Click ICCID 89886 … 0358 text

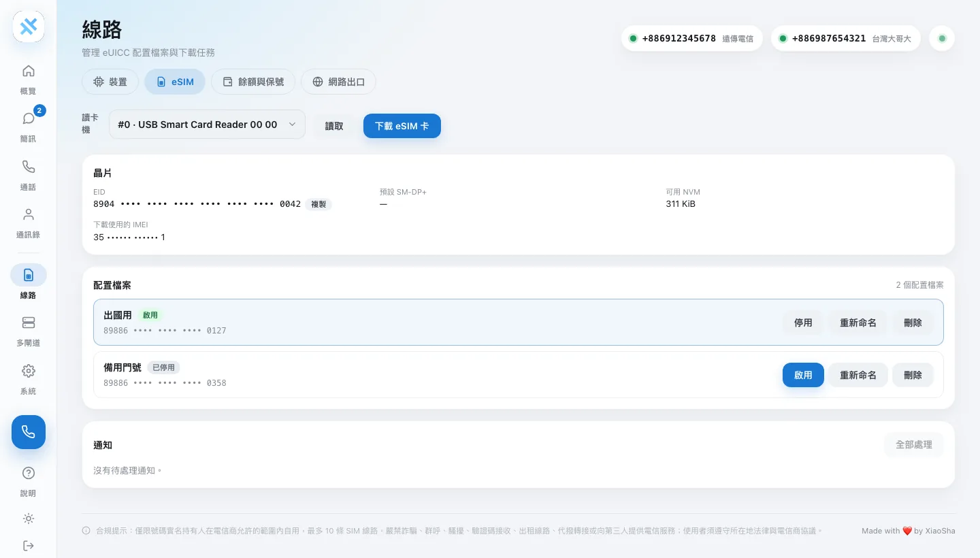pos(165,383)
